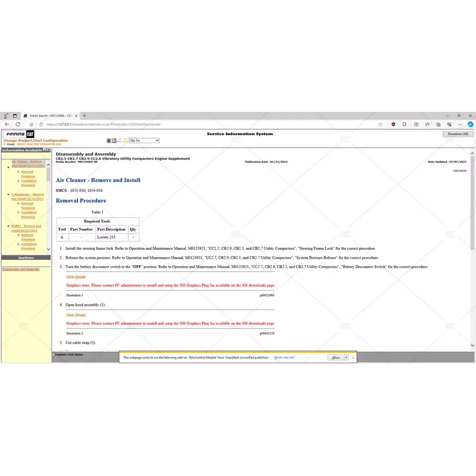Star this page as a favorite

[380, 124]
